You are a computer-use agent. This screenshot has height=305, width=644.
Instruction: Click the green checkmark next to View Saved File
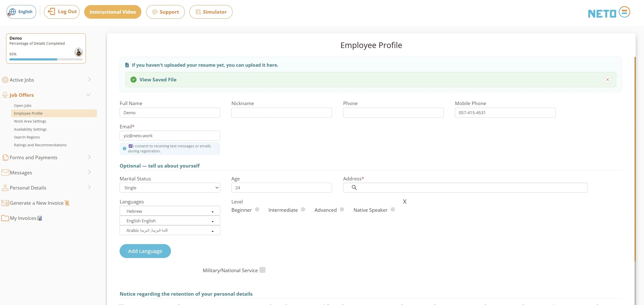tap(134, 80)
